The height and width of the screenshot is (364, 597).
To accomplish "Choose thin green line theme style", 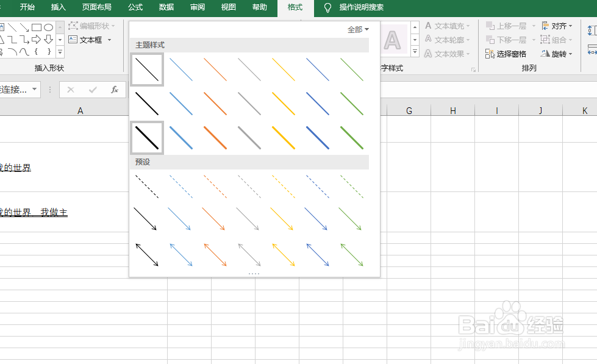I will coord(352,70).
